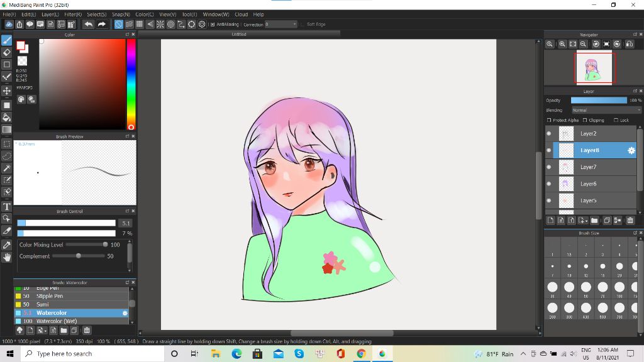
Task: Select the Move tool
Action: click(x=6, y=90)
